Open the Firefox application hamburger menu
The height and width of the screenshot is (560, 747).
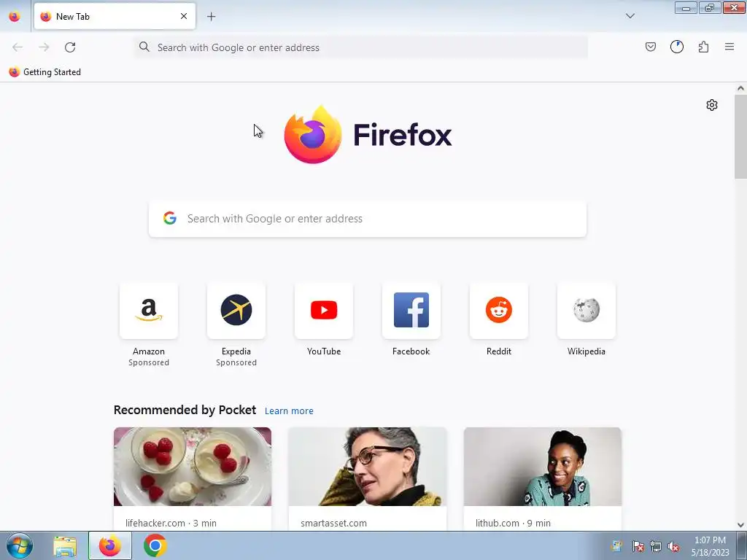[x=729, y=47]
